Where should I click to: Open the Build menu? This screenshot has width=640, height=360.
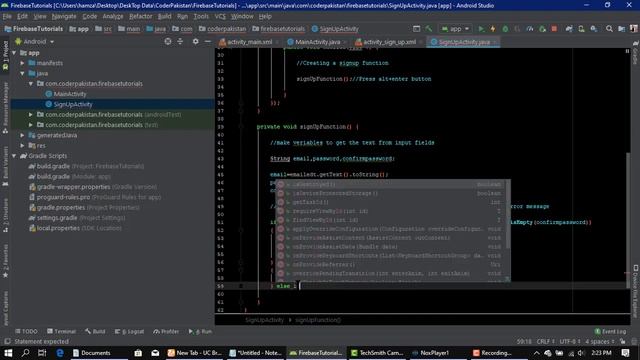[164, 16]
